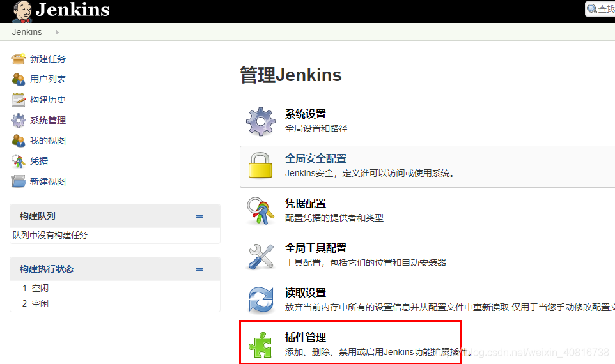The width and height of the screenshot is (615, 364).
Task: Click the 用户列表 people icon
Action: coord(18,79)
